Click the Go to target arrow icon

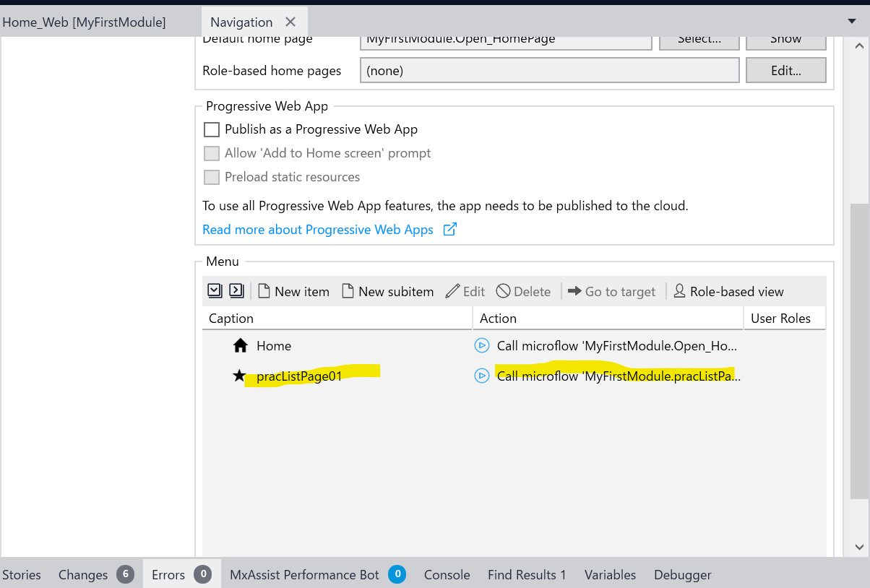click(574, 291)
